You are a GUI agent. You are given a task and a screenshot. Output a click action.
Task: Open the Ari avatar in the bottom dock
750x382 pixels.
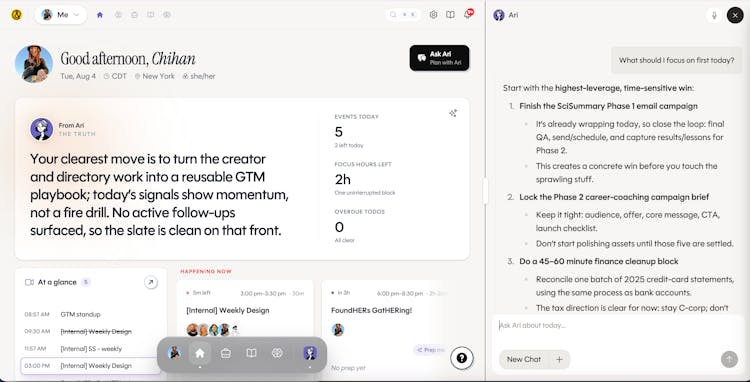pos(310,353)
